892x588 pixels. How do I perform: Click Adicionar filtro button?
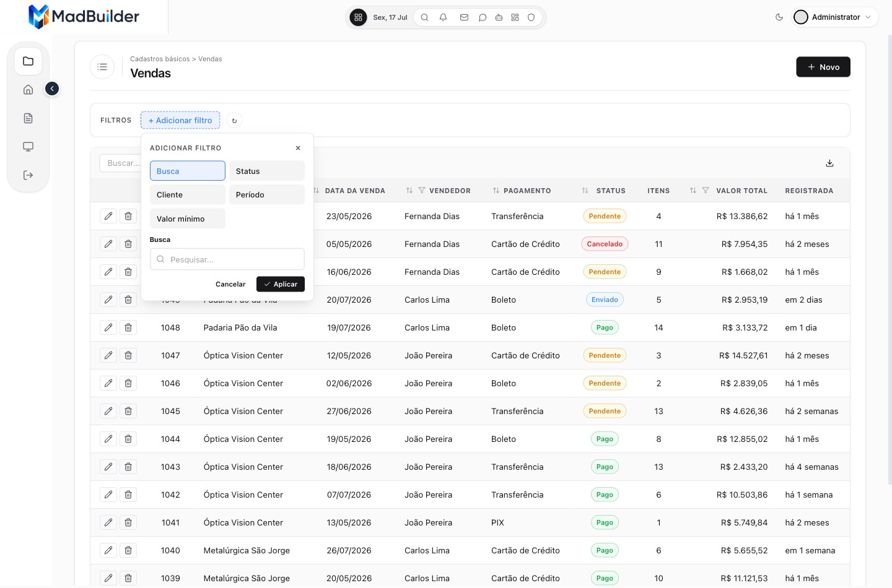(180, 120)
